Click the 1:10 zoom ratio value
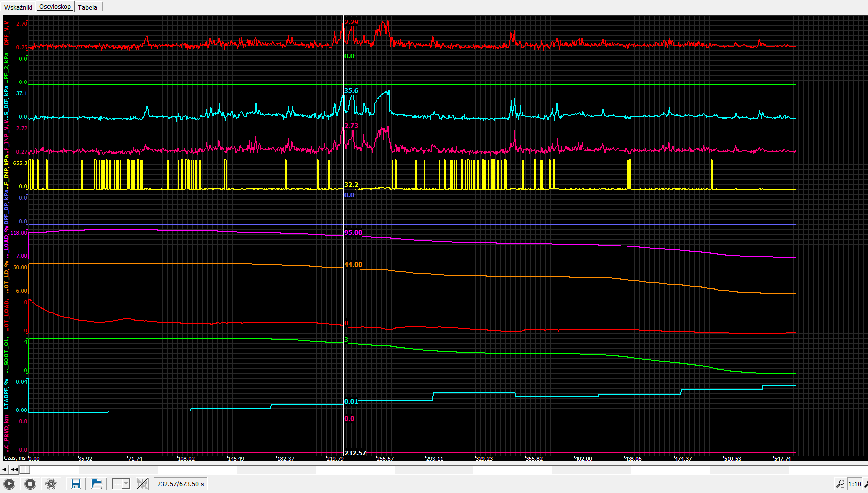 tap(855, 484)
